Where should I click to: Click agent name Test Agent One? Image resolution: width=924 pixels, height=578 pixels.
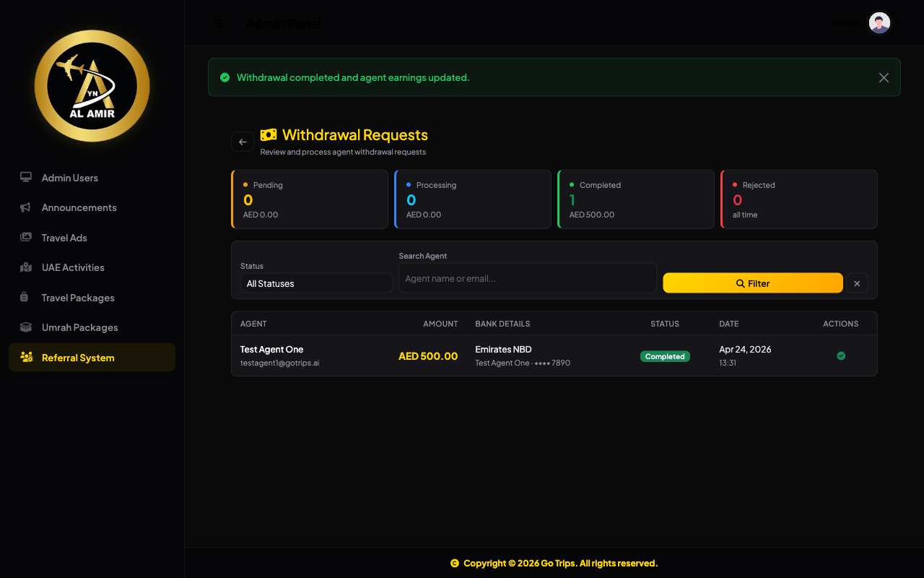(x=272, y=349)
